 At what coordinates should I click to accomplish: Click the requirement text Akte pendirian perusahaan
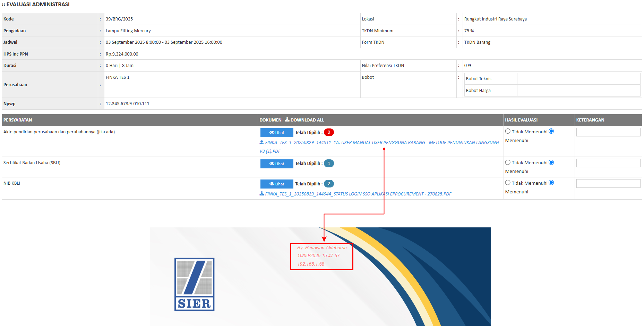59,132
